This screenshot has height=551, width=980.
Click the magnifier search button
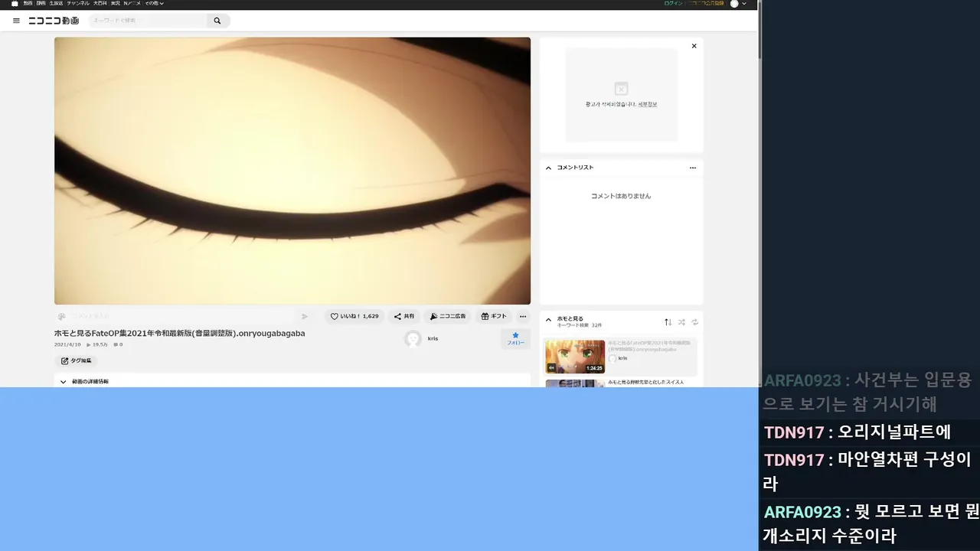[217, 21]
